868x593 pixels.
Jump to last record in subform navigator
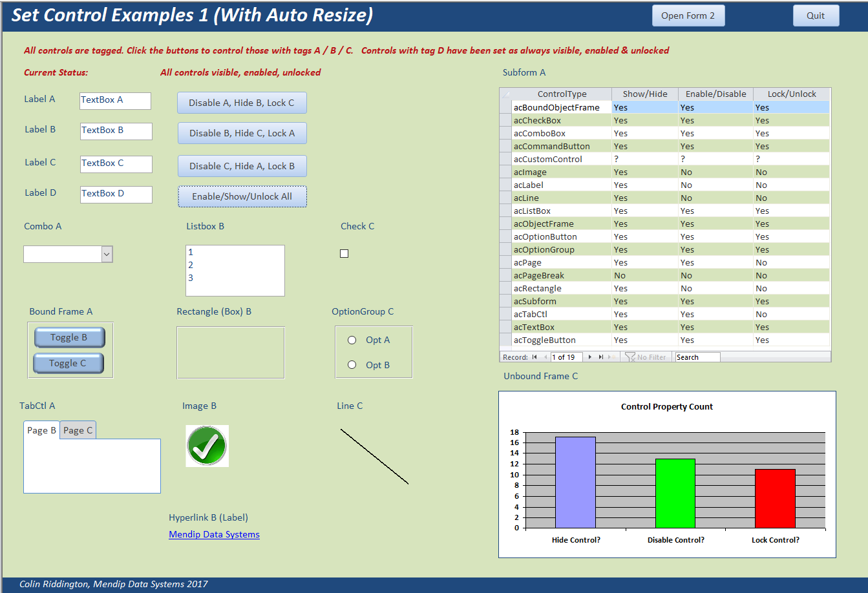600,357
